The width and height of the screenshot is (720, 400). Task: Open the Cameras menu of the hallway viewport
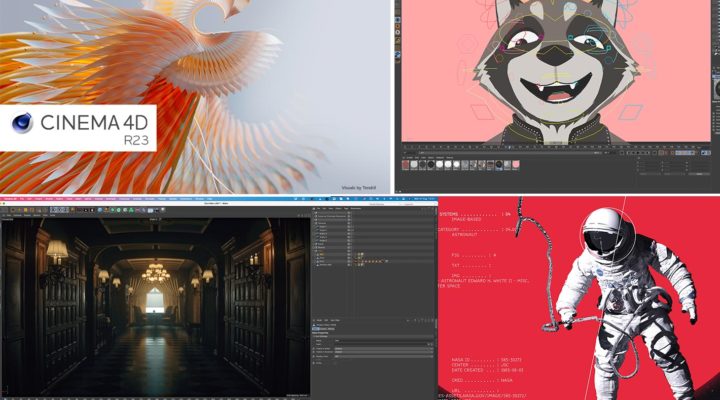(x=17, y=215)
